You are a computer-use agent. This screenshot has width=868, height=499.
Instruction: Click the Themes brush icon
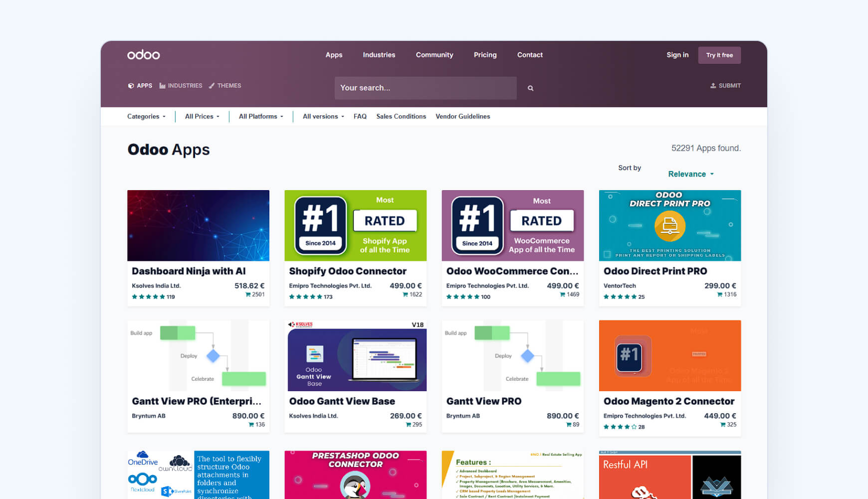[x=212, y=86]
